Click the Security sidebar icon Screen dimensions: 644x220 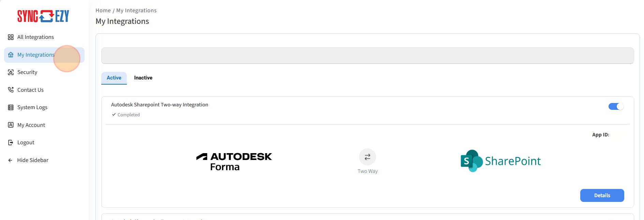pos(11,72)
